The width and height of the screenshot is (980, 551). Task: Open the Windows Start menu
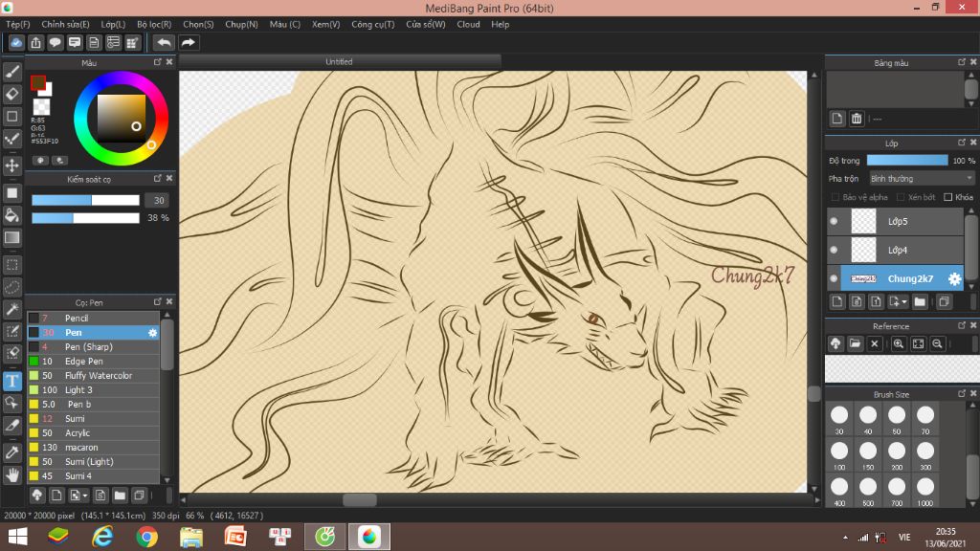(x=17, y=537)
